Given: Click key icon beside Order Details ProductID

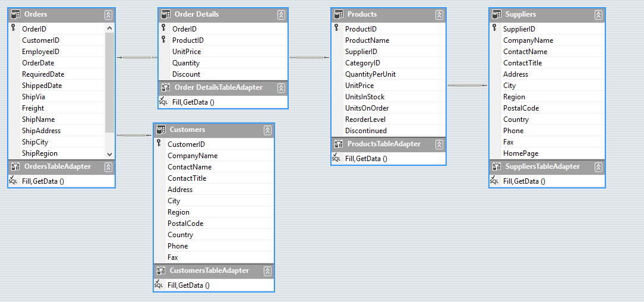Looking at the screenshot, I should tap(163, 39).
